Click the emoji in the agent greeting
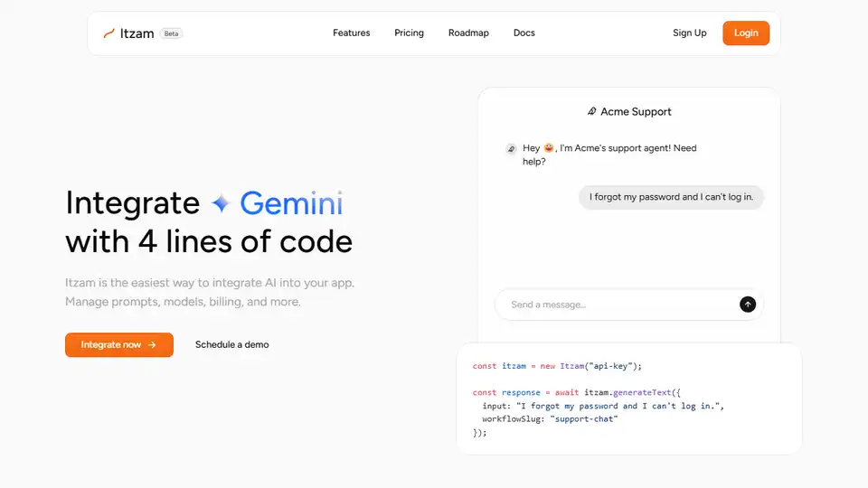The image size is (868, 488). pyautogui.click(x=549, y=148)
